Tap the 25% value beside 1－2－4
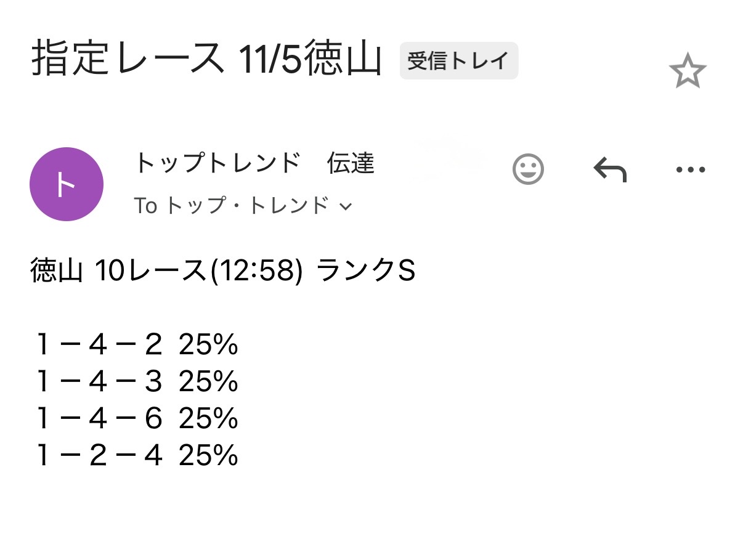The height and width of the screenshot is (560, 743). 208,457
